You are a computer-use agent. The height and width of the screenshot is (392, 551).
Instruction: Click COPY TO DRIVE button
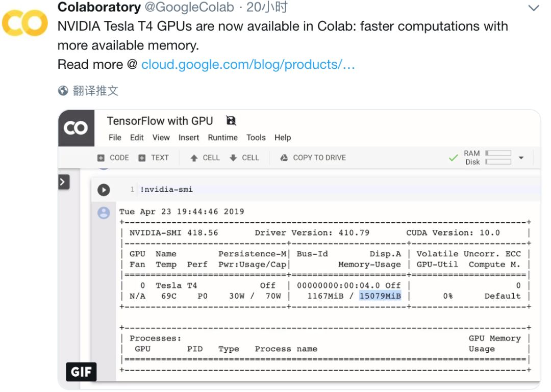tap(313, 158)
